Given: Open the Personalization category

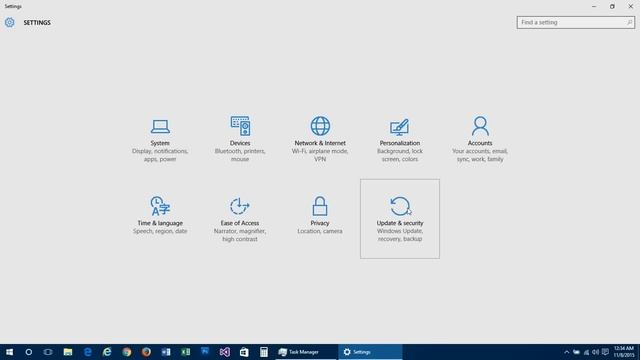Looking at the screenshot, I should [400, 139].
